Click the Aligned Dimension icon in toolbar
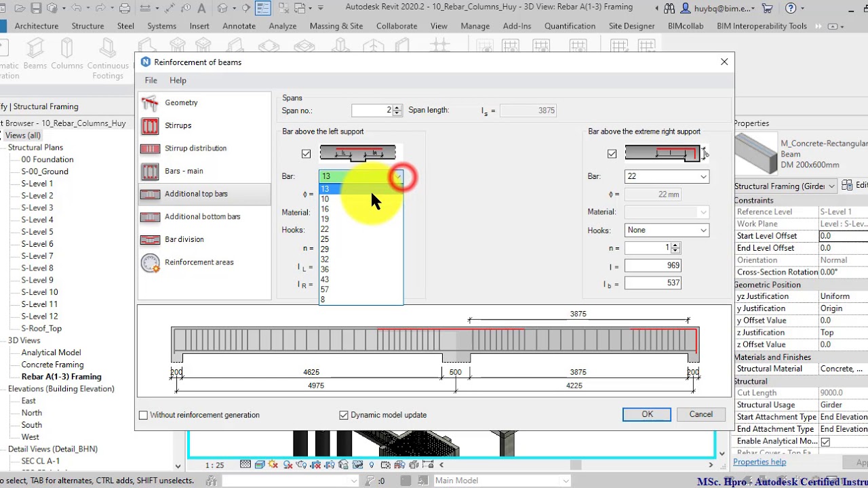This screenshot has height=488, width=868. point(171,8)
